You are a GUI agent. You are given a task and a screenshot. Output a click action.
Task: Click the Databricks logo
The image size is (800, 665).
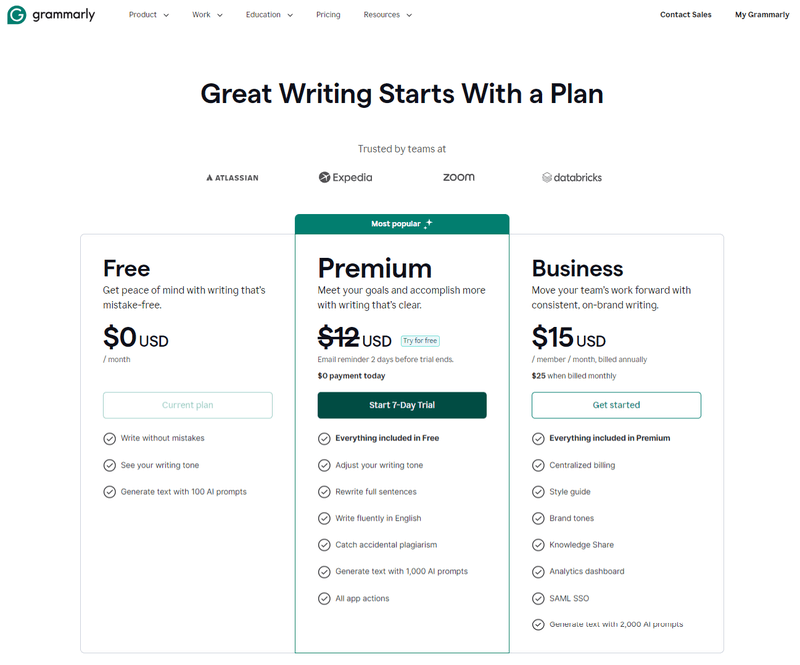pyautogui.click(x=571, y=177)
